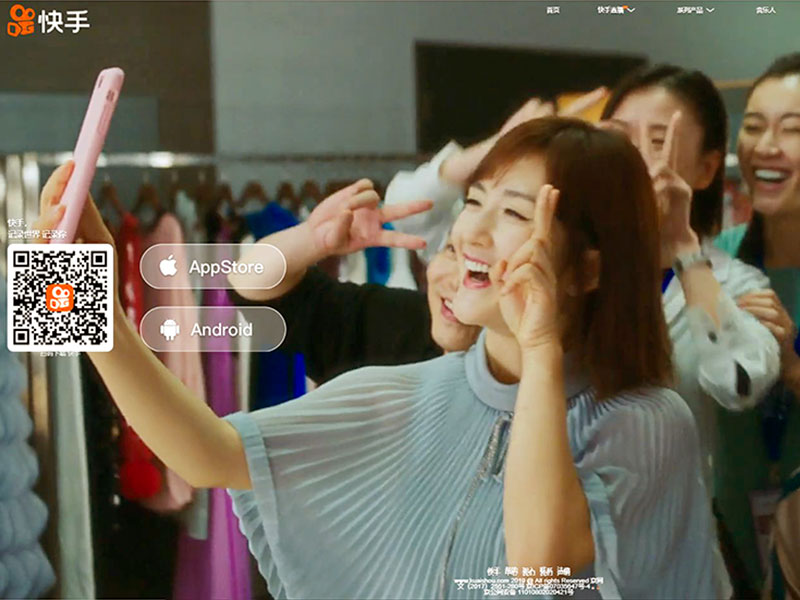Click the second footer link

click(510, 571)
